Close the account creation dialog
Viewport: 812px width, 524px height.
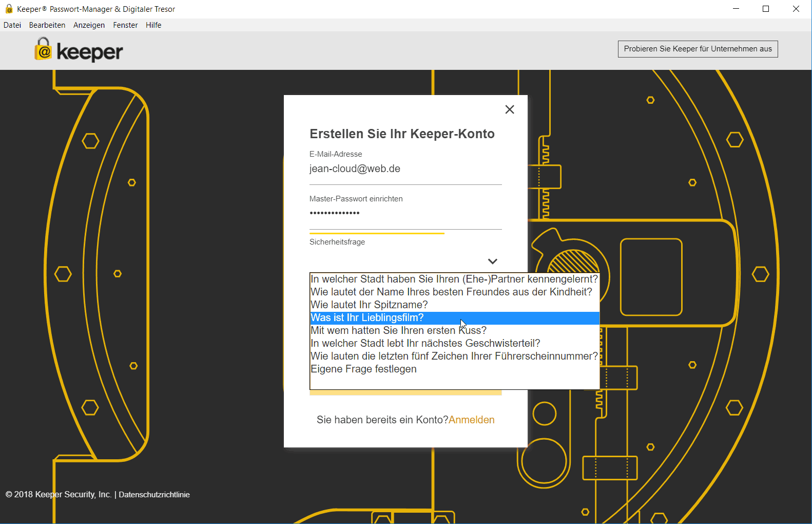point(510,109)
